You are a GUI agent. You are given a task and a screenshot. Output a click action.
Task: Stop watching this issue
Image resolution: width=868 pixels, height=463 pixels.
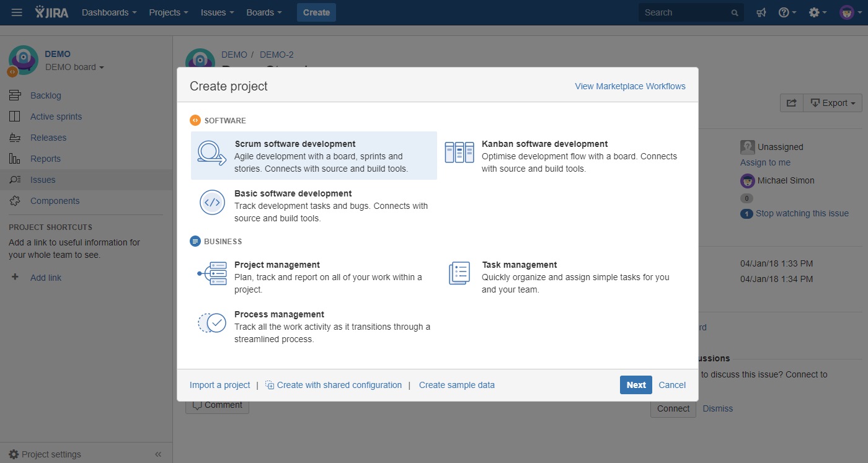pyautogui.click(x=802, y=213)
